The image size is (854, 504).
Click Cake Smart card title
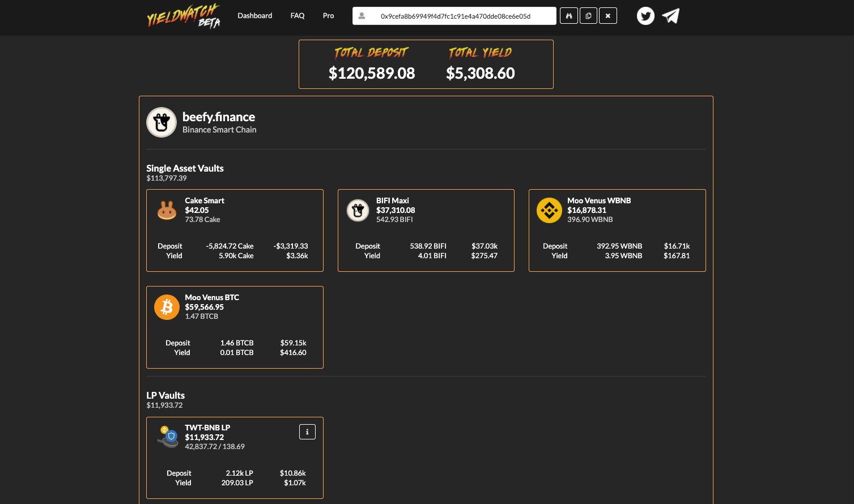[205, 200]
